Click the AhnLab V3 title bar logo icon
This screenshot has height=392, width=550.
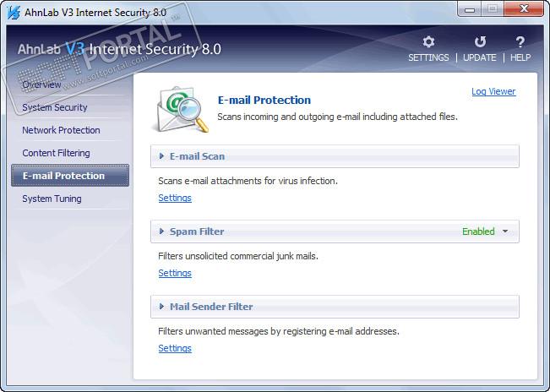pos(14,13)
